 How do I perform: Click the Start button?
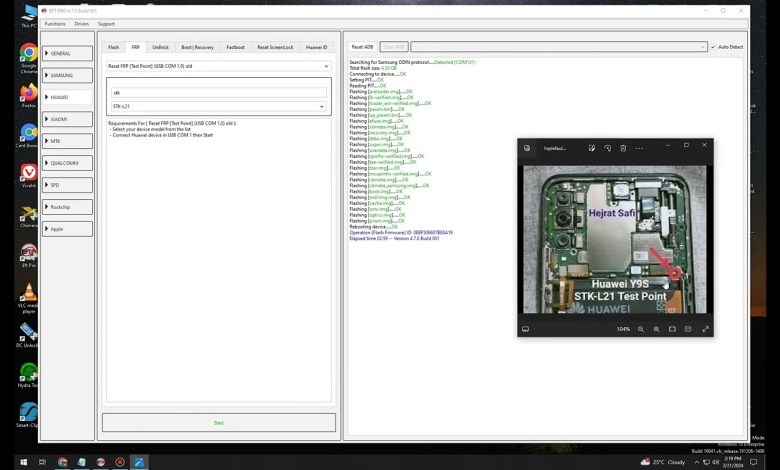tap(219, 423)
